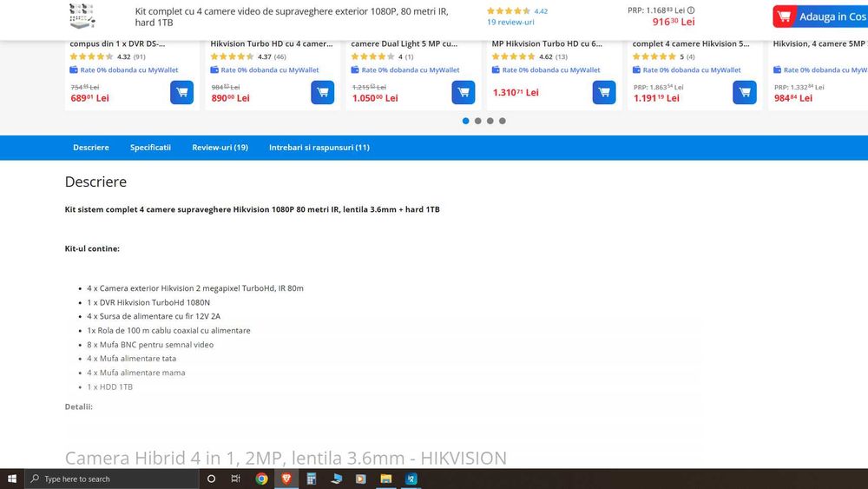868x489 pixels.
Task: Add the 1.050 Lei Dual Light kit to cart
Action: [x=464, y=92]
